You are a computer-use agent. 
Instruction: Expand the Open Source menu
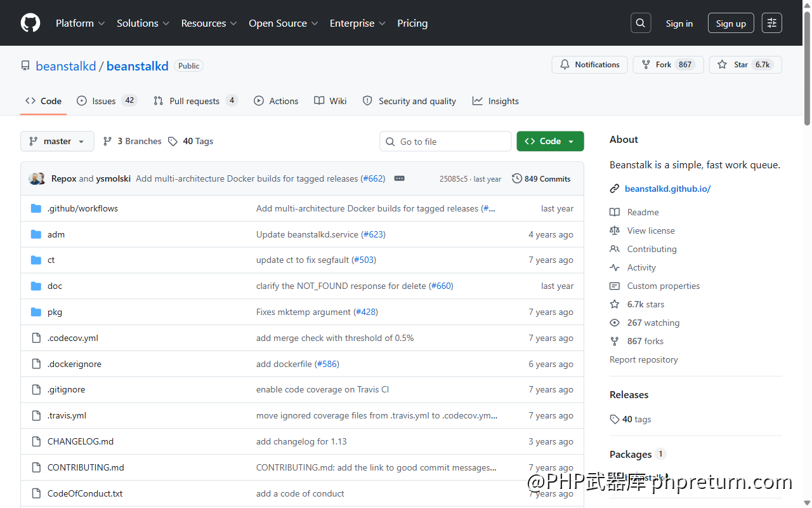[284, 23]
